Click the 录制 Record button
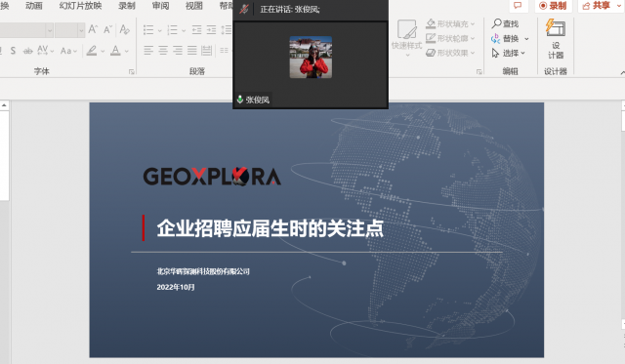 553,6
